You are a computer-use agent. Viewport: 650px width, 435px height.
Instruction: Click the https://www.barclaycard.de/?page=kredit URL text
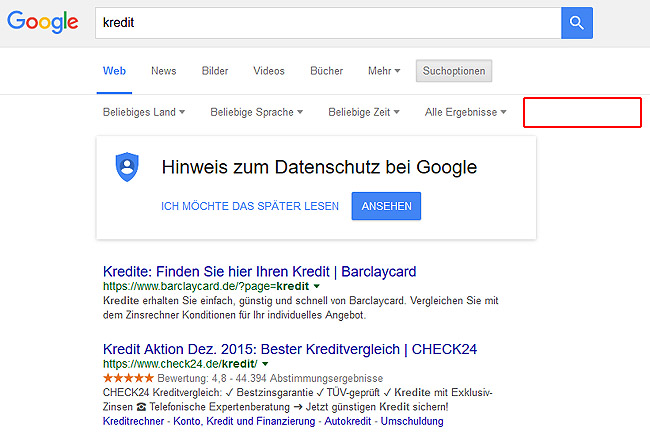(206, 286)
